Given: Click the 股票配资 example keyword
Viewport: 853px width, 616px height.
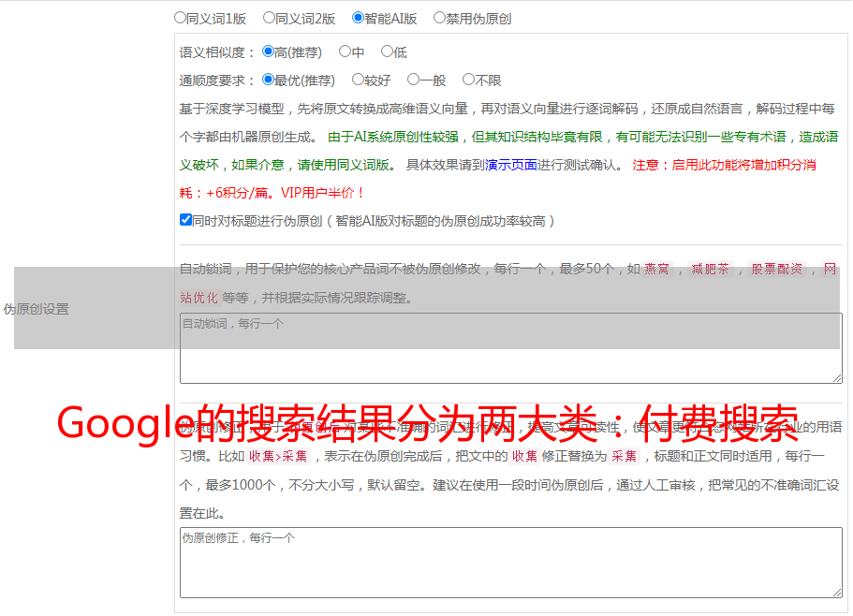Looking at the screenshot, I should pyautogui.click(x=777, y=269).
